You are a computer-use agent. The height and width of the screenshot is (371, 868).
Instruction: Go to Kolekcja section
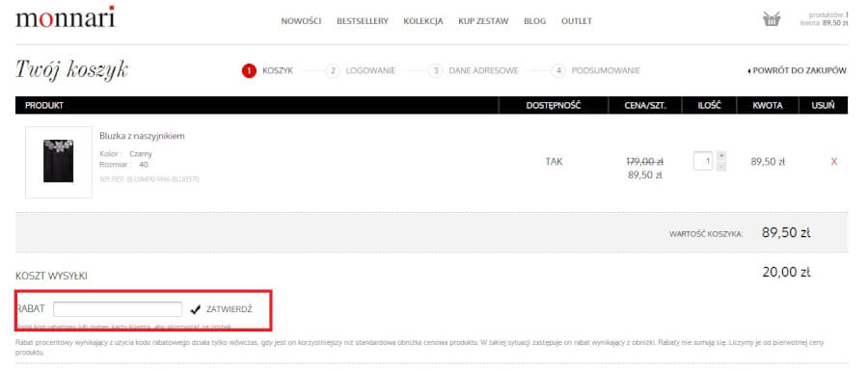point(423,21)
